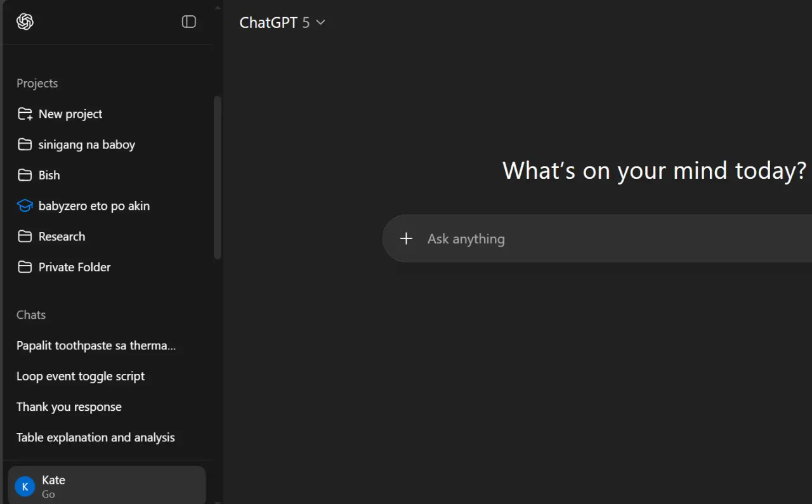Viewport: 812px width, 504px height.
Task: Click the plus attach icon
Action: point(407,238)
